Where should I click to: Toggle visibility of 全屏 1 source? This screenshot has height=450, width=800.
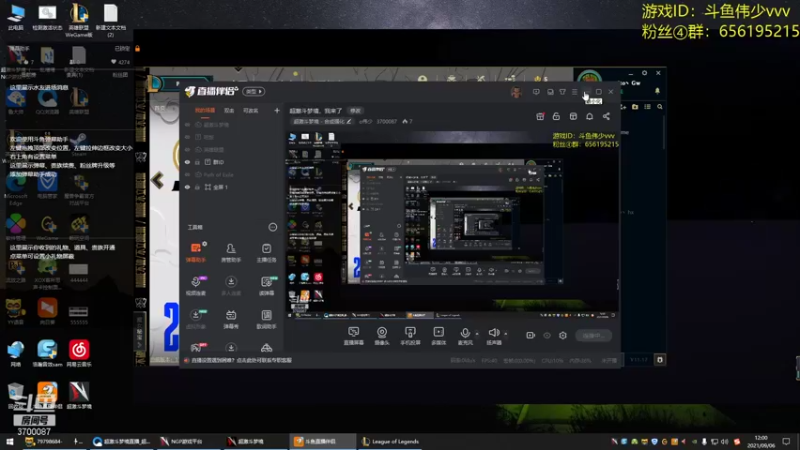(187, 187)
